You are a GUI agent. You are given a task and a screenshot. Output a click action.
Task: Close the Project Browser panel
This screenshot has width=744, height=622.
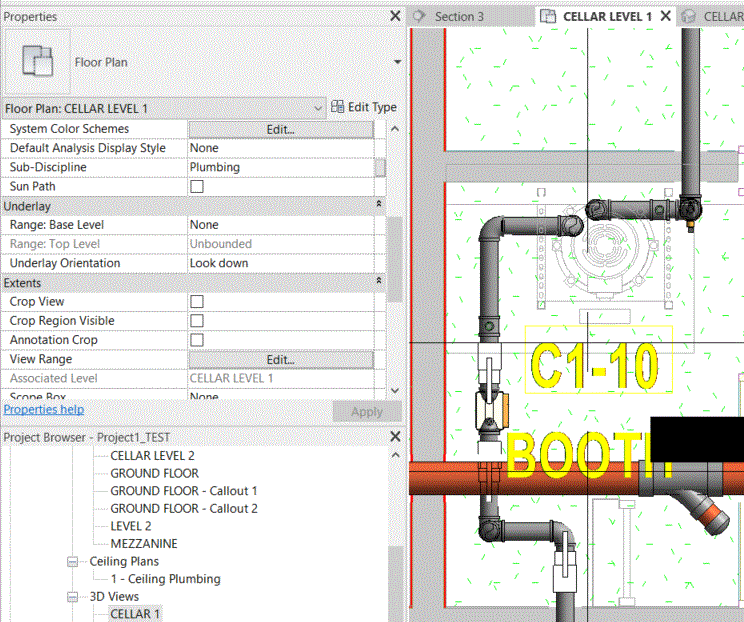click(x=395, y=437)
